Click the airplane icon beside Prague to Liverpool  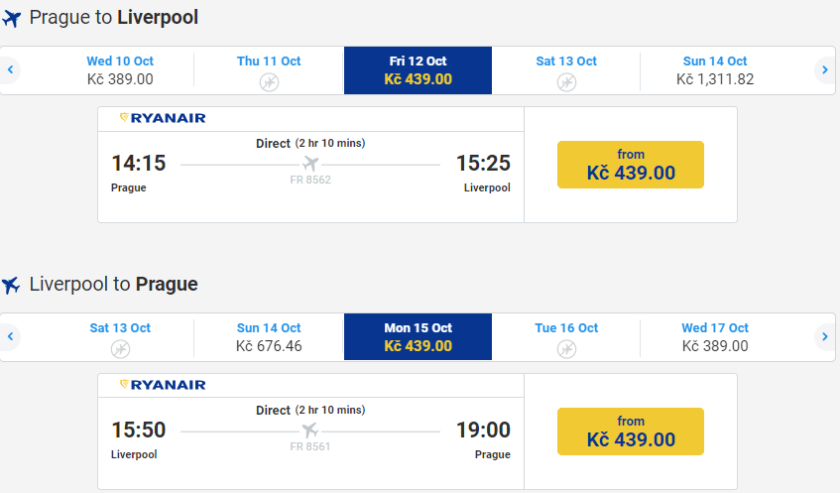(12, 18)
